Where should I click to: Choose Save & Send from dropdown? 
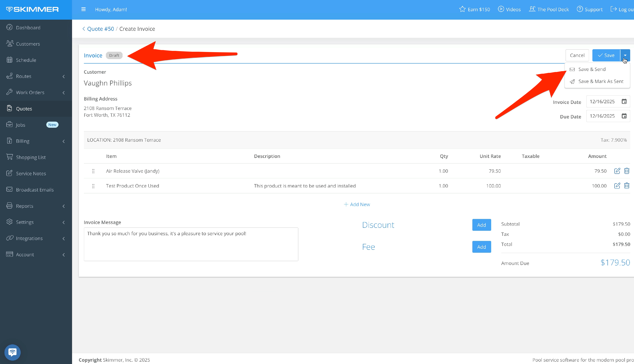(592, 69)
